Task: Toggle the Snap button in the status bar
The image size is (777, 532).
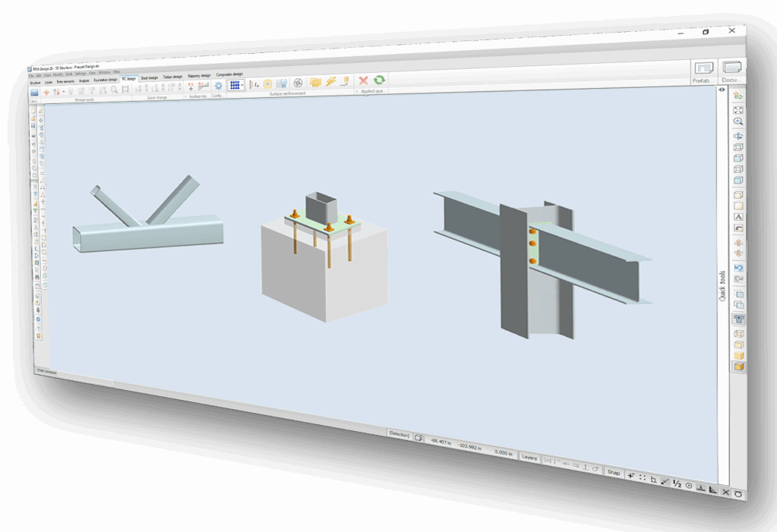Action: point(614,472)
